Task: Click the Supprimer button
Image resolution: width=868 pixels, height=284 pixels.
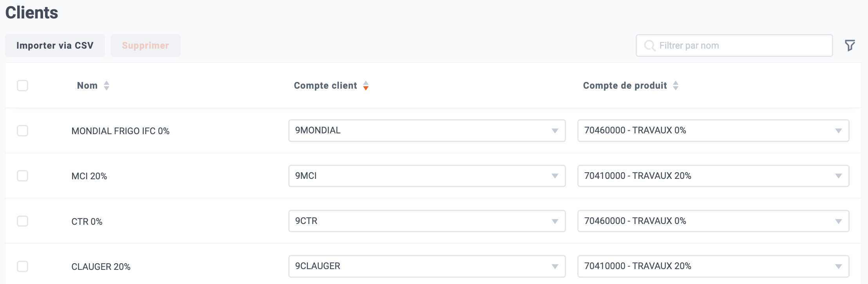Action: (145, 46)
